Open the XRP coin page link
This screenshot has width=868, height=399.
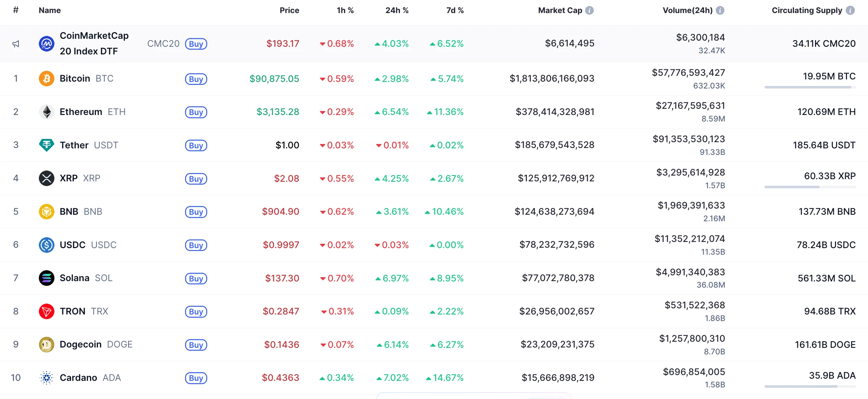tap(69, 178)
